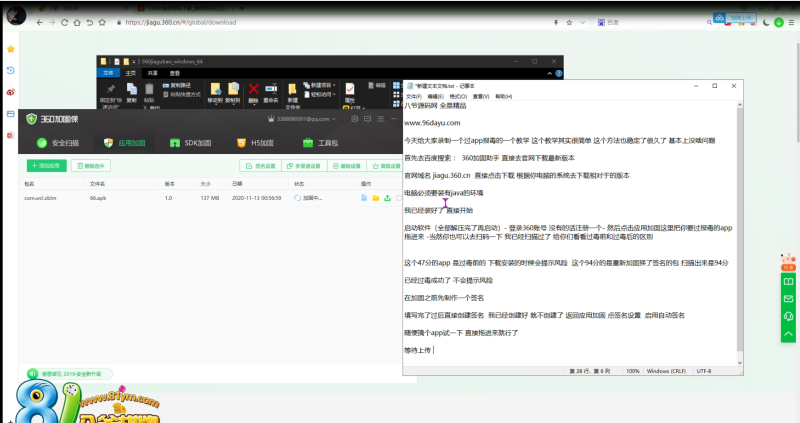Open the 360加固保 feedback message icon
Screen dimensions: 800x423
click(367, 119)
